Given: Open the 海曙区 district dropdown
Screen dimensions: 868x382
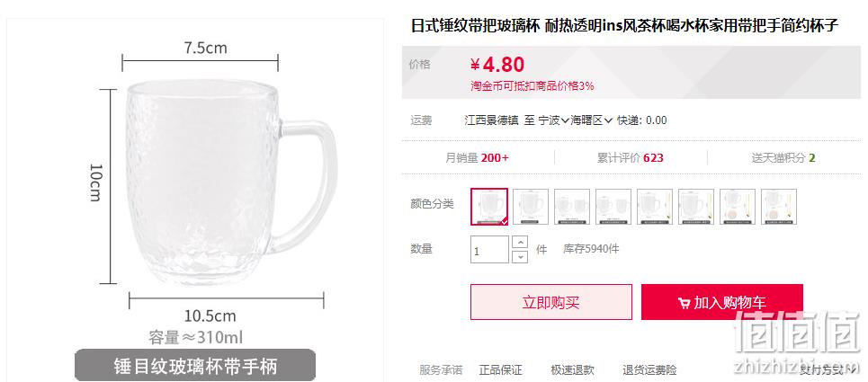Looking at the screenshot, I should (x=592, y=120).
